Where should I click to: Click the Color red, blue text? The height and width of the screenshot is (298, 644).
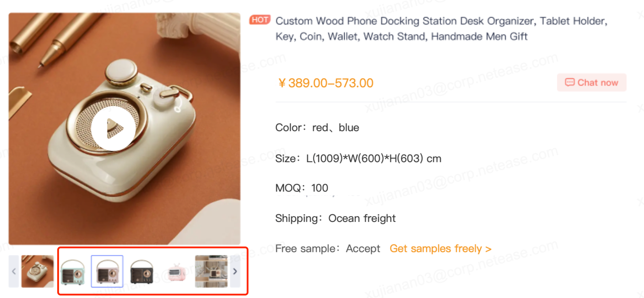click(317, 128)
